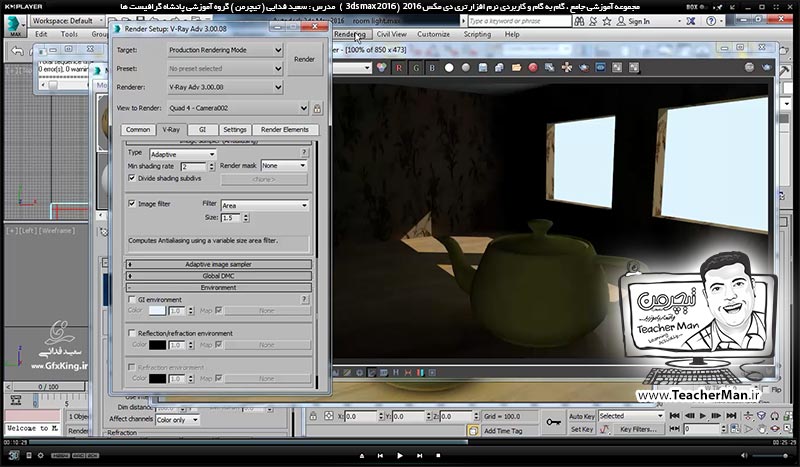Click KMPlayer 3D icon at bottom left
800x467 pixels.
tap(13, 455)
